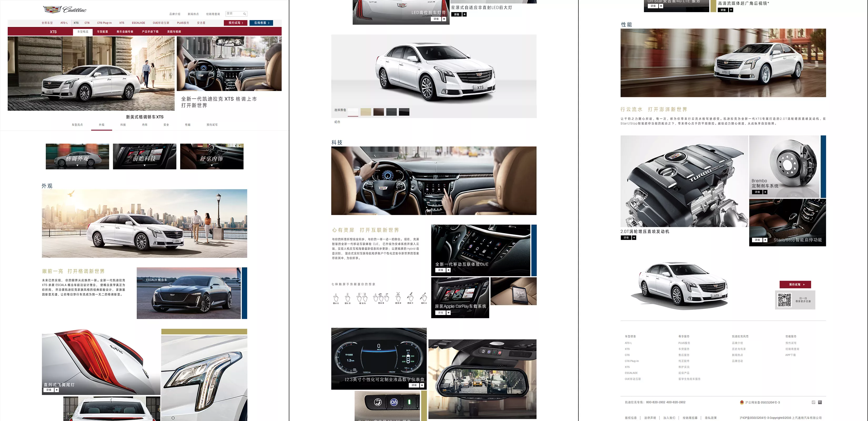Click plus icon under Brembo定制刹车系统
The image size is (868, 421).
[x=765, y=192]
